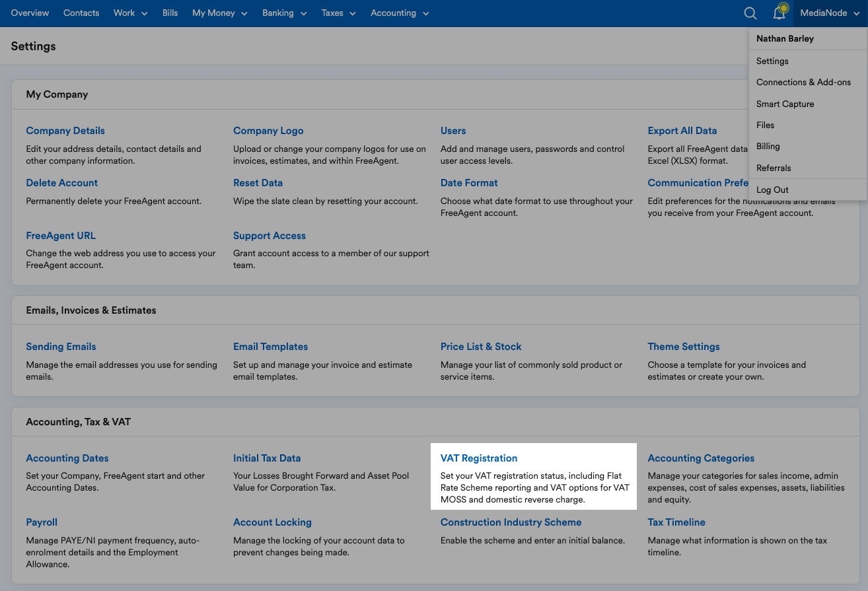Click the Settings page heading
Screen dimensions: 868x591
click(x=33, y=46)
